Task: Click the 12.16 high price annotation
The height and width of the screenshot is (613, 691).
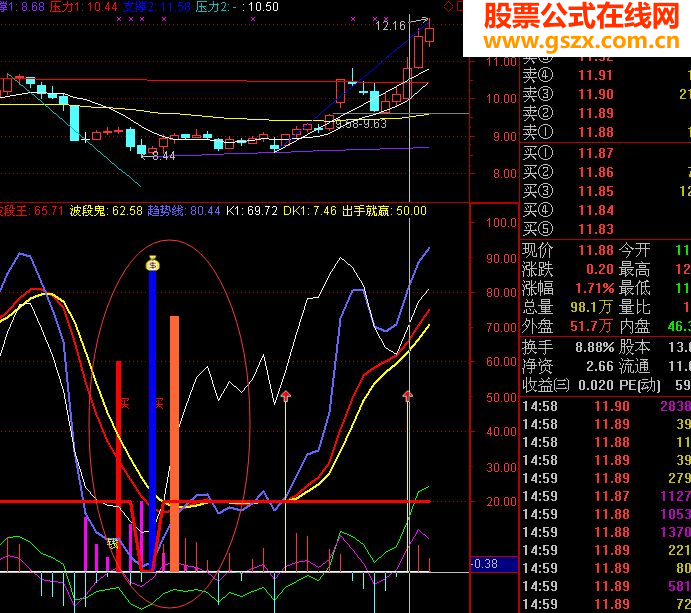Action: click(390, 26)
